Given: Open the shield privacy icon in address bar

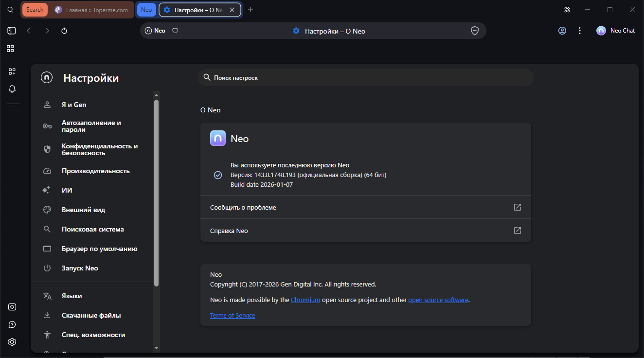Looking at the screenshot, I should tap(475, 31).
